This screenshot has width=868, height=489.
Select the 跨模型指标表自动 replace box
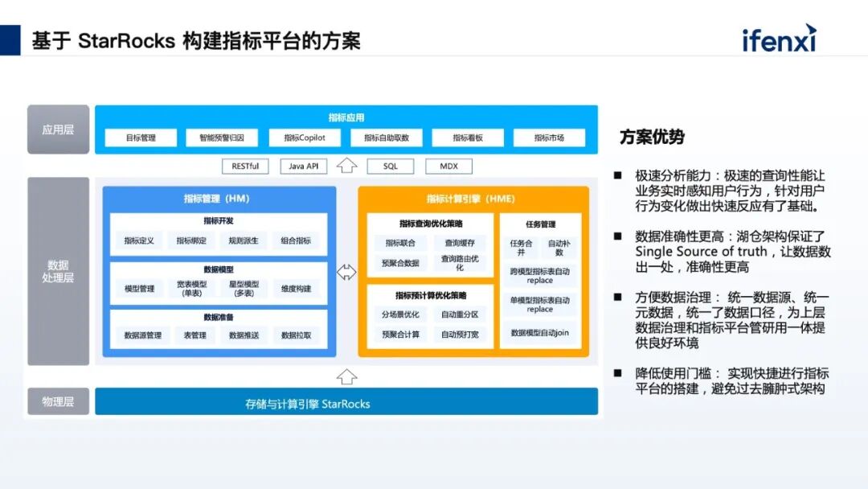pyautogui.click(x=540, y=276)
